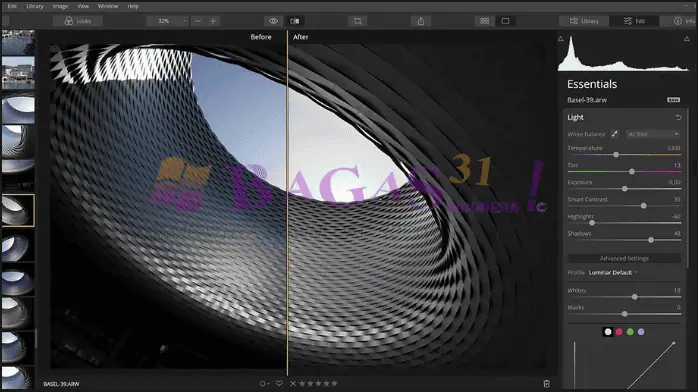Reset the Light tool with the undo arrow
Viewport: 698px width, 392px height.
[x=678, y=117]
